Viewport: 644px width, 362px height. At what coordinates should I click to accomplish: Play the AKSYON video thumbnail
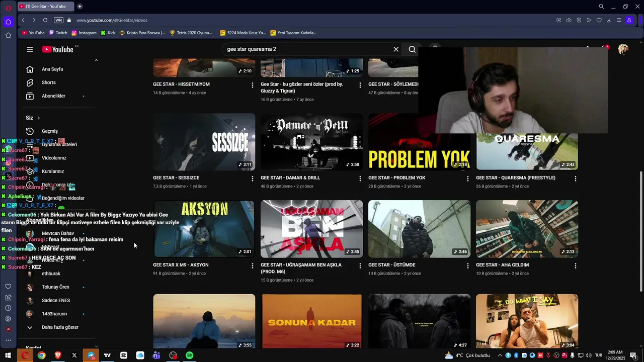204,229
